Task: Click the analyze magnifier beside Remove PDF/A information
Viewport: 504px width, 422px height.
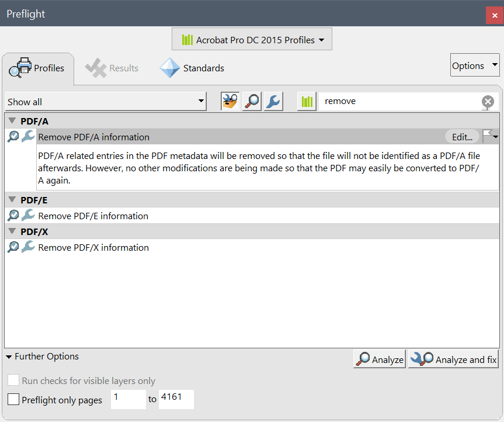Action: click(13, 136)
